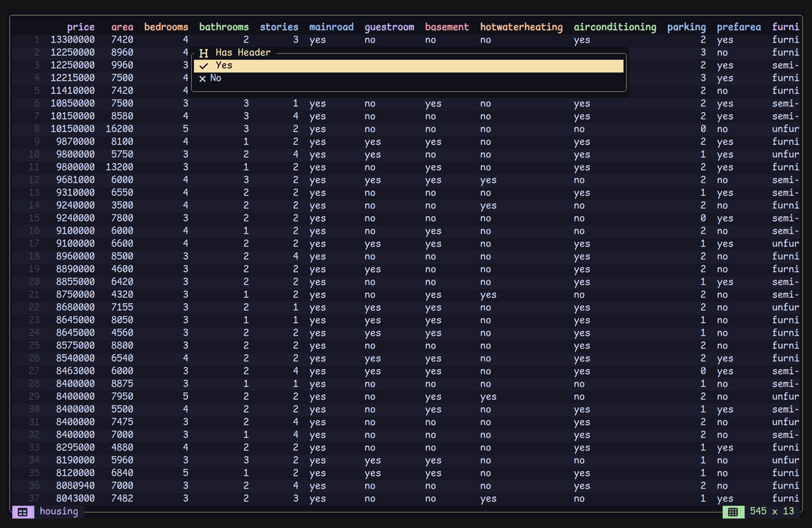812x528 pixels.
Task: Select the bedrooms column header
Action: click(x=166, y=27)
